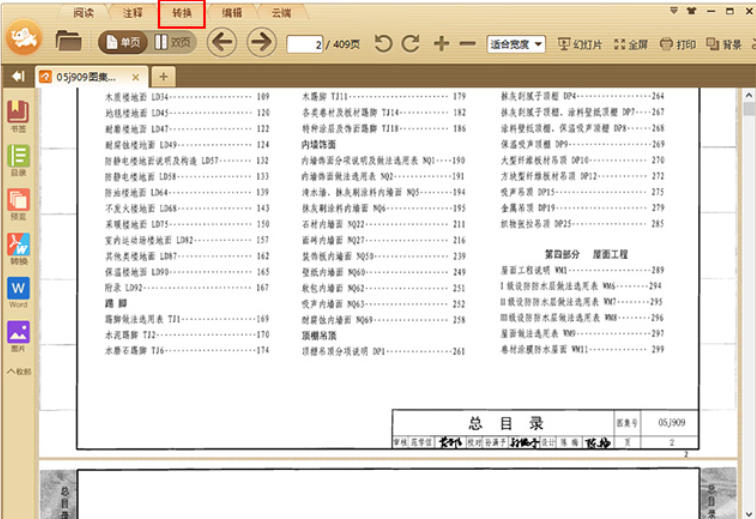The width and height of the screenshot is (756, 519).
Task: Open the 适合宽度 zoom dropdown
Action: (x=516, y=44)
